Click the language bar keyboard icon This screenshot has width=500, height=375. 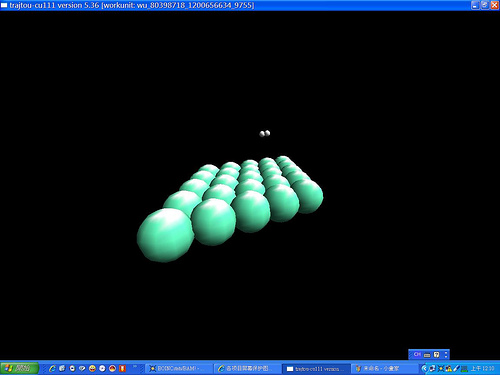coord(427,355)
